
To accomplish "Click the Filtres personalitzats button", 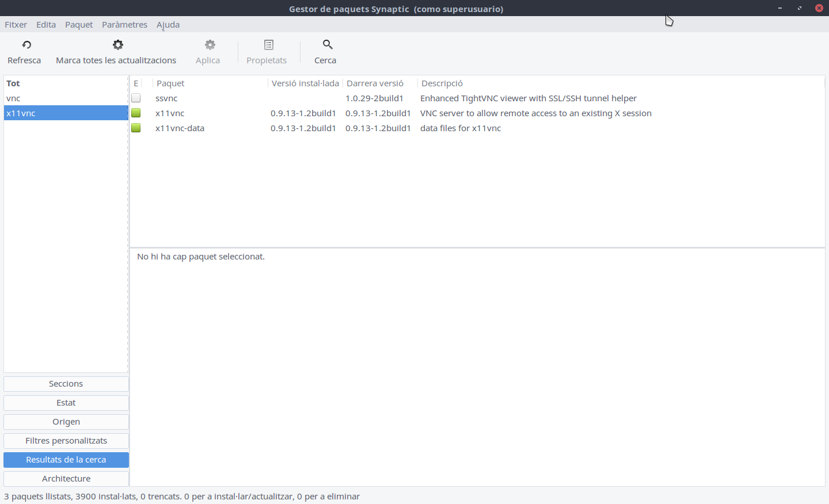I will [66, 441].
